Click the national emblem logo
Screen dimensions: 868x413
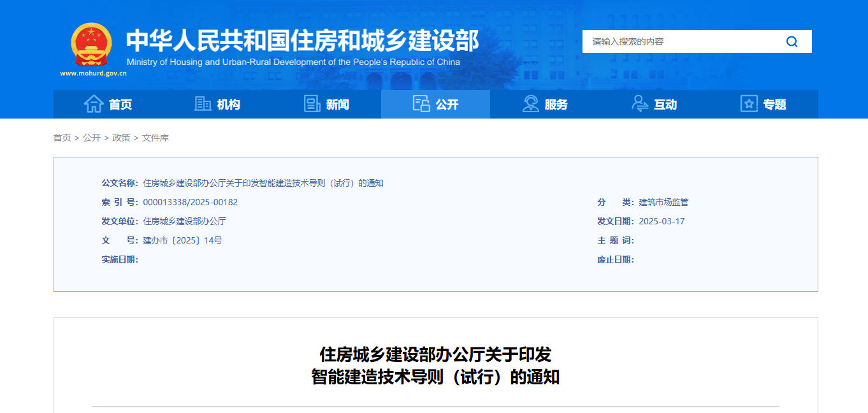coord(90,45)
